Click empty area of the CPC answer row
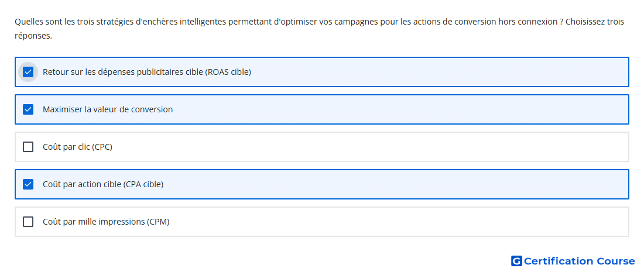The image size is (644, 272). click(x=369, y=147)
